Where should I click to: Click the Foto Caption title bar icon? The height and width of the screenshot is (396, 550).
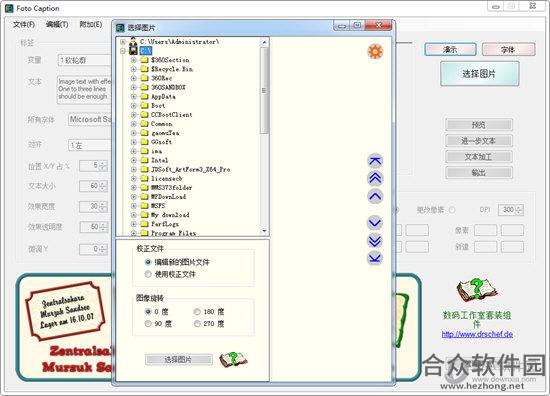tap(9, 8)
